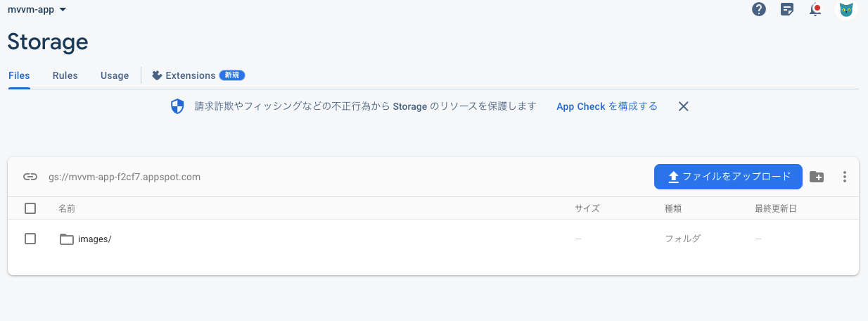Dismiss the App Check banner
Screen dimensions: 868x321
point(683,106)
